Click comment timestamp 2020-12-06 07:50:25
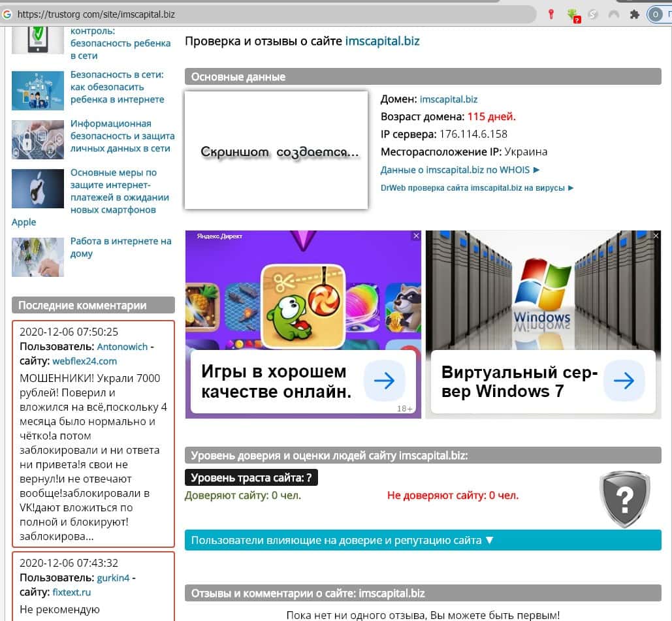 tap(69, 332)
